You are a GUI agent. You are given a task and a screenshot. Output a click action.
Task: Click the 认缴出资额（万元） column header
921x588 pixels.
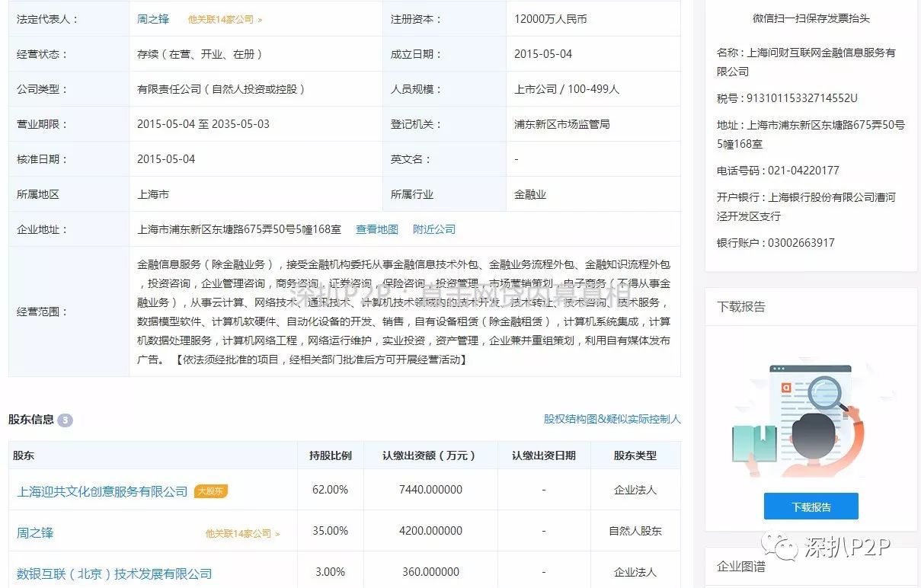[x=429, y=455]
